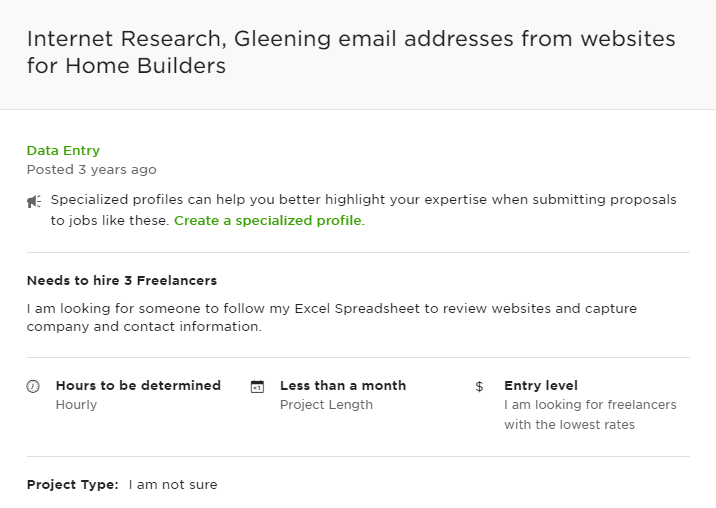
Task: Click the Entry level label
Action: coord(541,386)
